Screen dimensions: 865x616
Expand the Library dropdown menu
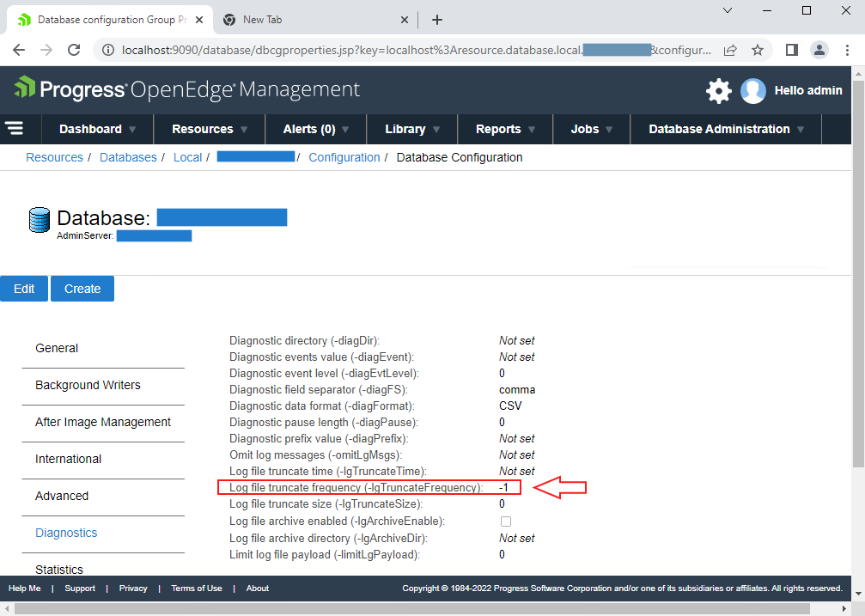412,129
